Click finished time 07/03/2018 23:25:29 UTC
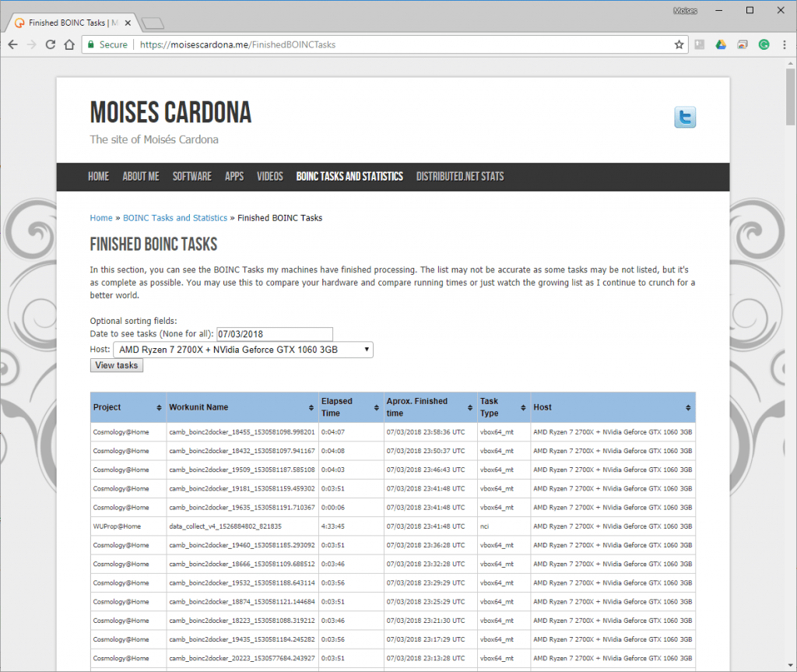 coord(426,602)
